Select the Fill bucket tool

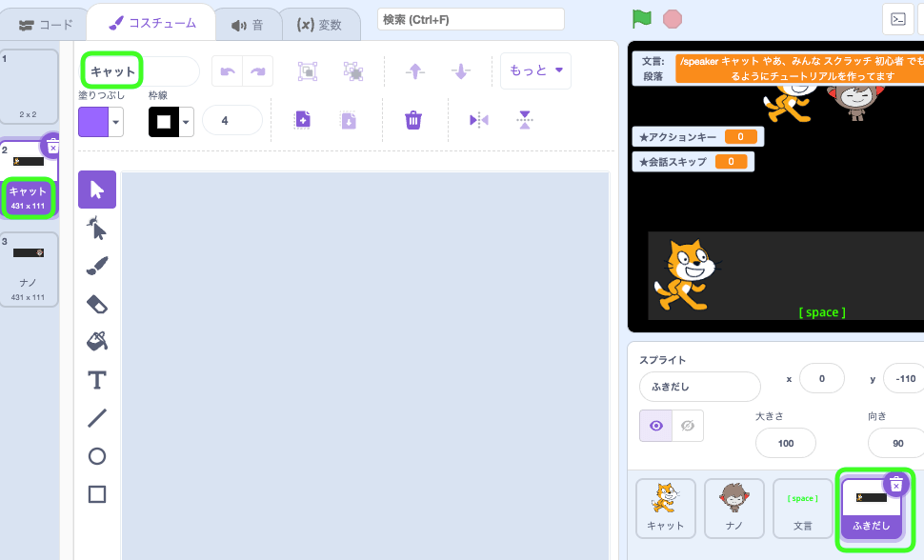coord(96,341)
